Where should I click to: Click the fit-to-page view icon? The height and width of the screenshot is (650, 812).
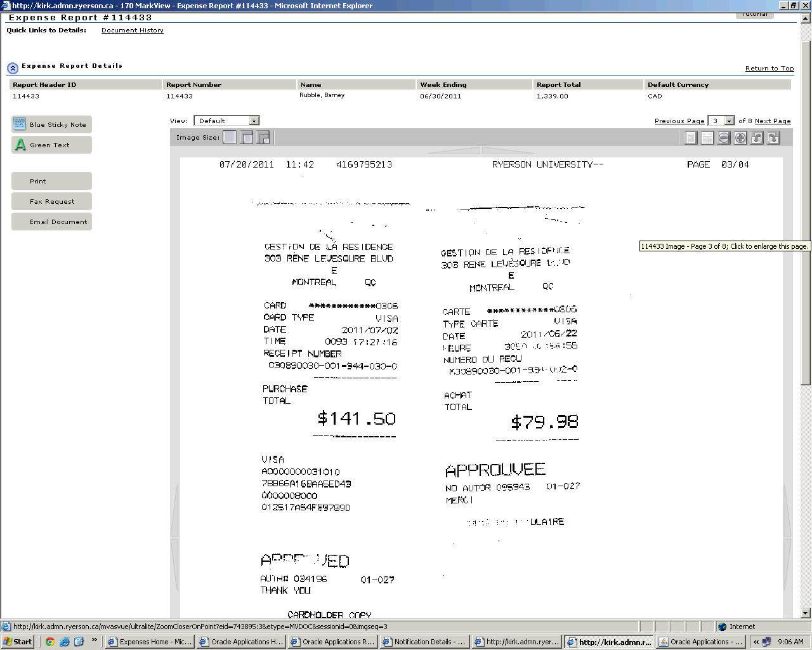(x=691, y=138)
